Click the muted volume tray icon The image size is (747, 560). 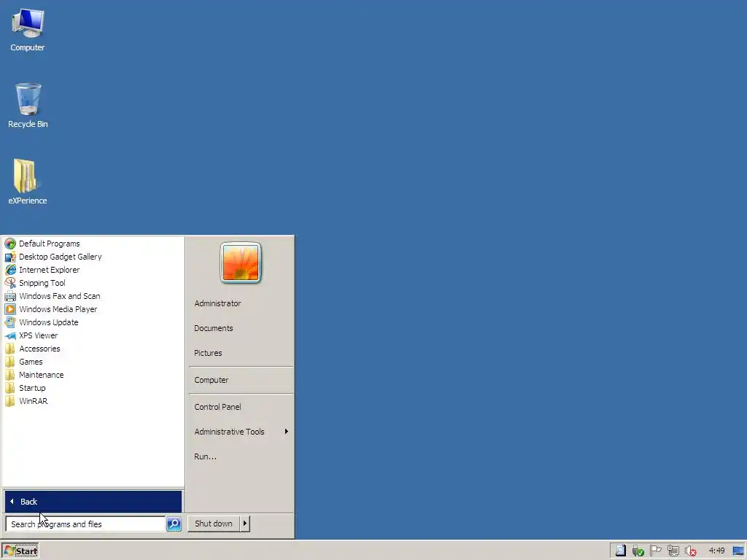[x=691, y=551]
